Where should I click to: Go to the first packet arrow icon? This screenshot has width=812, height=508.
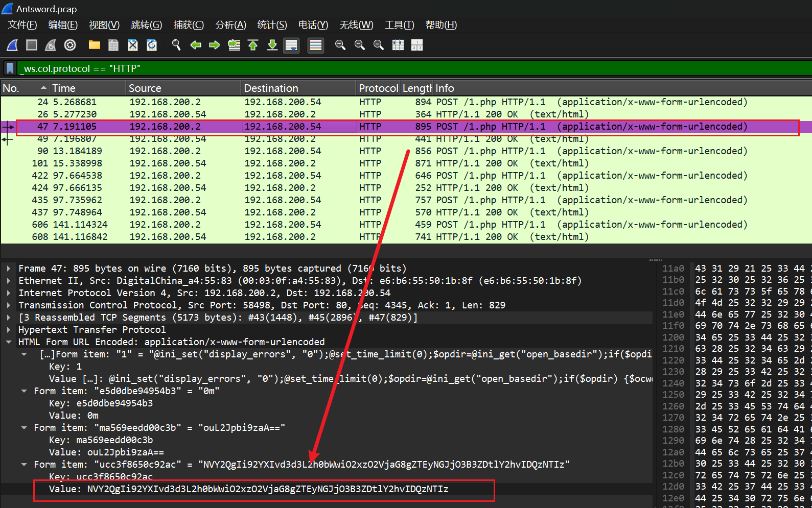(x=253, y=45)
